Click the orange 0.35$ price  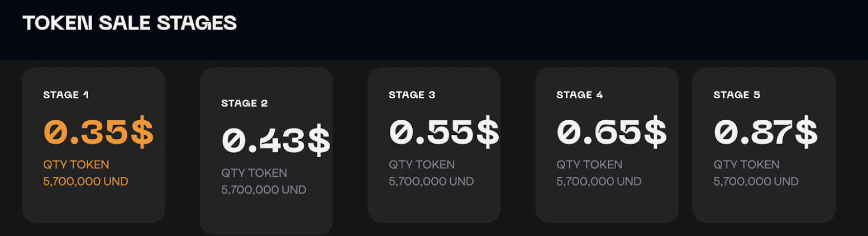pos(98,133)
